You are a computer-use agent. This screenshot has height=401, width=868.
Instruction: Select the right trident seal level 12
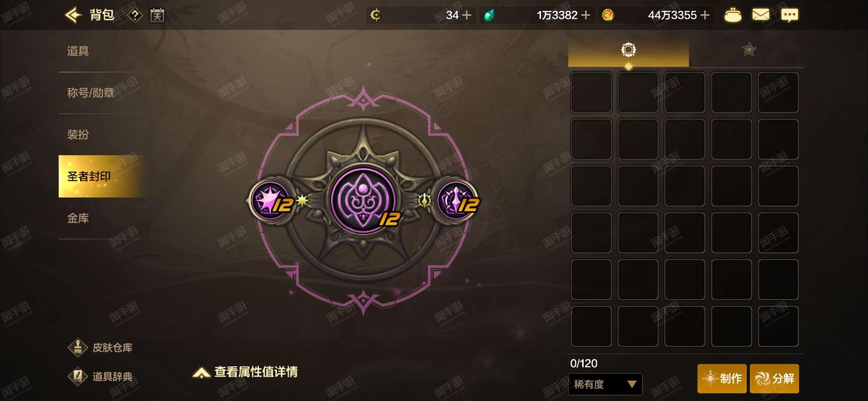point(457,200)
